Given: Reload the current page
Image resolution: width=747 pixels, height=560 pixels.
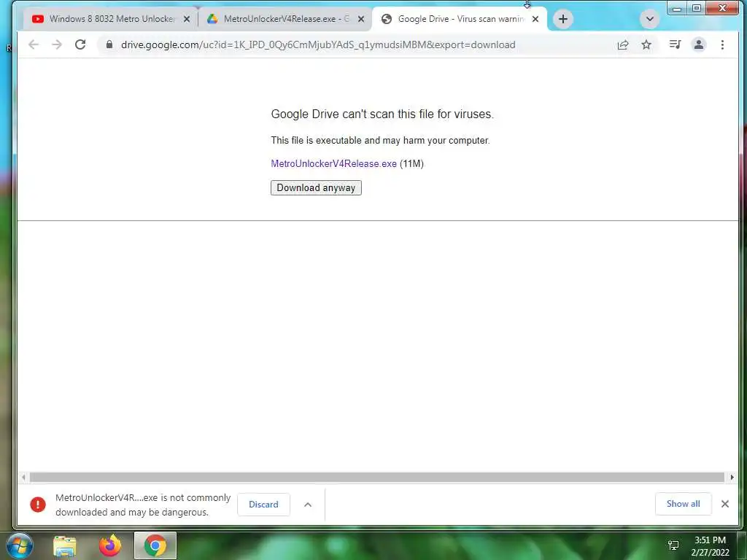Looking at the screenshot, I should (80, 44).
